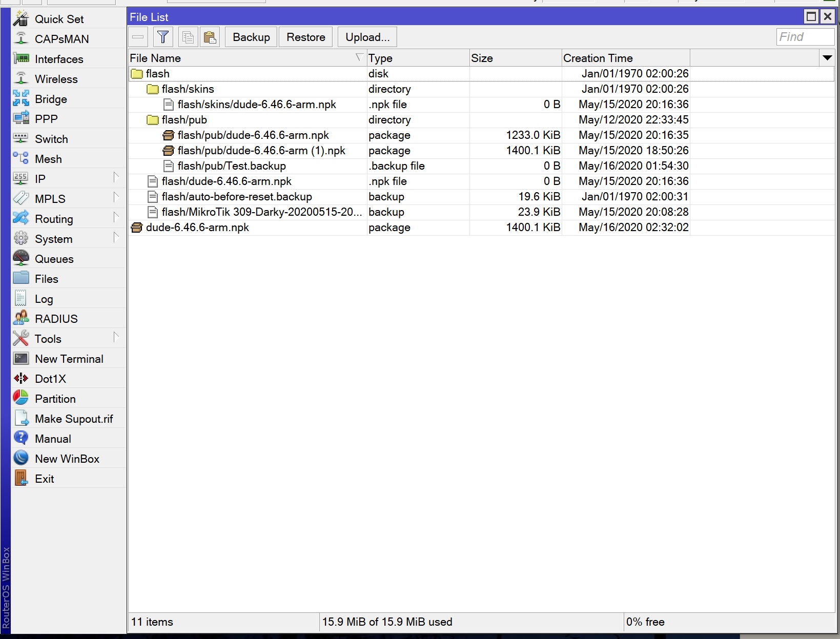The width and height of the screenshot is (840, 639).
Task: Click the MPLS icon
Action: click(x=21, y=199)
